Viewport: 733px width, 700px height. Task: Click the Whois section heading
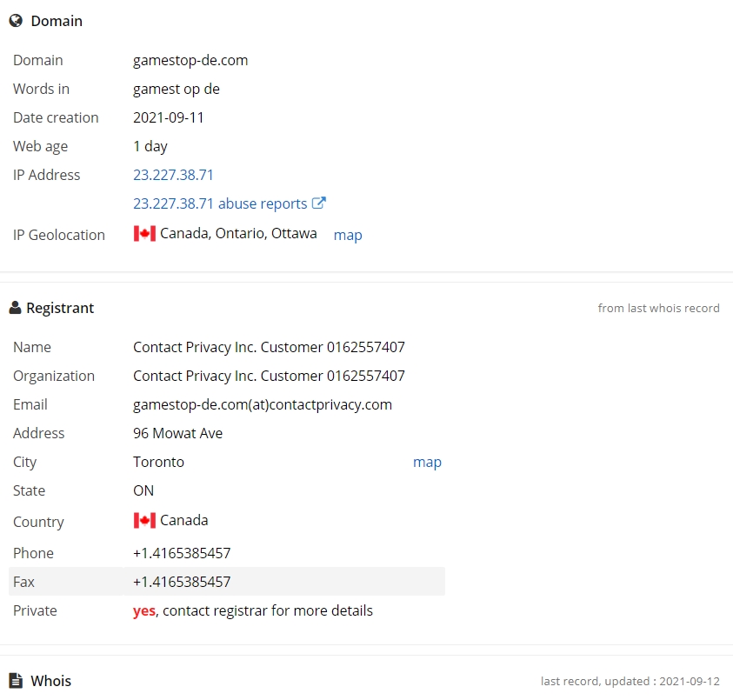[50, 681]
